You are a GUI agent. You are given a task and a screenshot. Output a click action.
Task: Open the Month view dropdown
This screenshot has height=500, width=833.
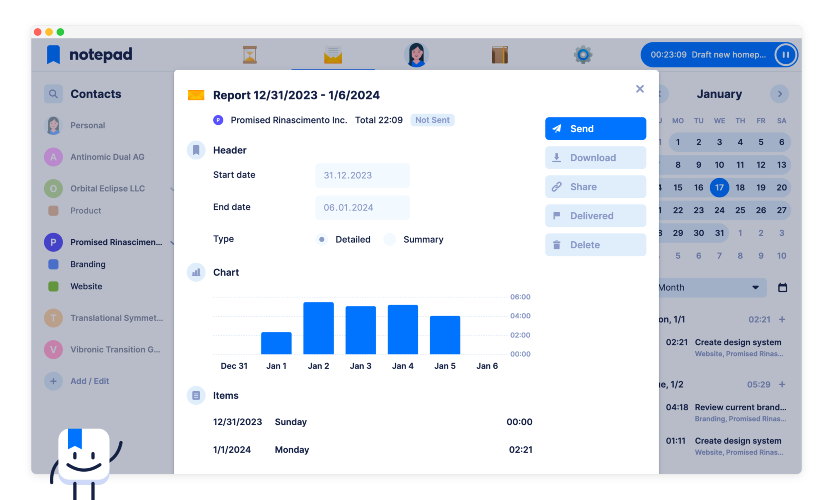tap(712, 287)
